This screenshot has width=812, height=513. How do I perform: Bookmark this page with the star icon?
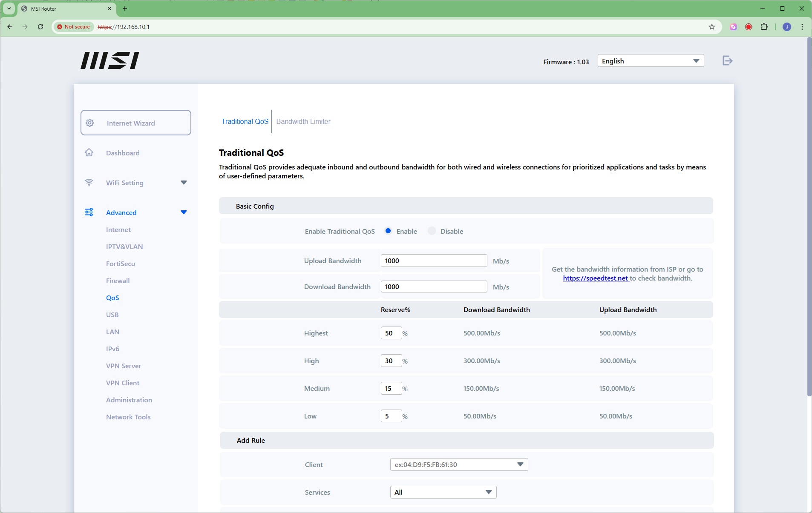(x=711, y=27)
